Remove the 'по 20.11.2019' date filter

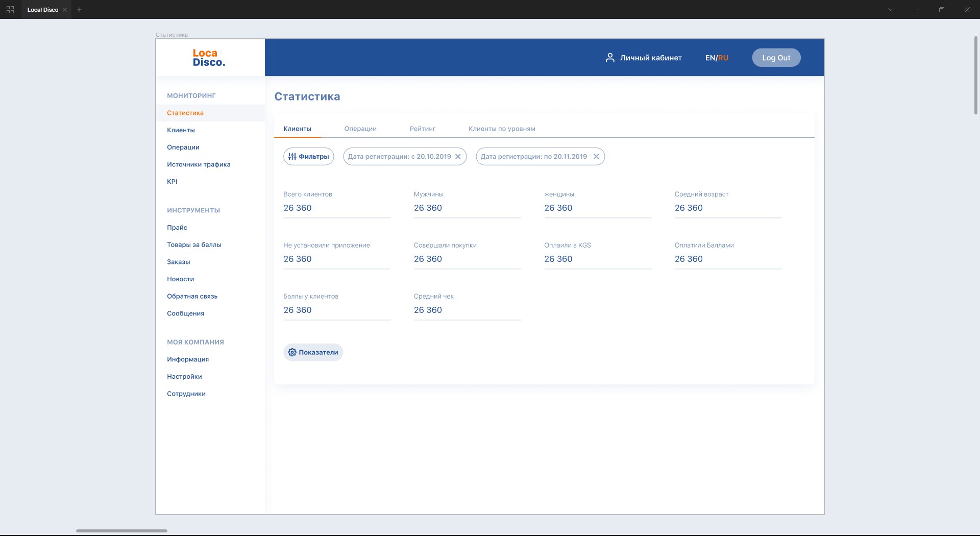point(596,157)
